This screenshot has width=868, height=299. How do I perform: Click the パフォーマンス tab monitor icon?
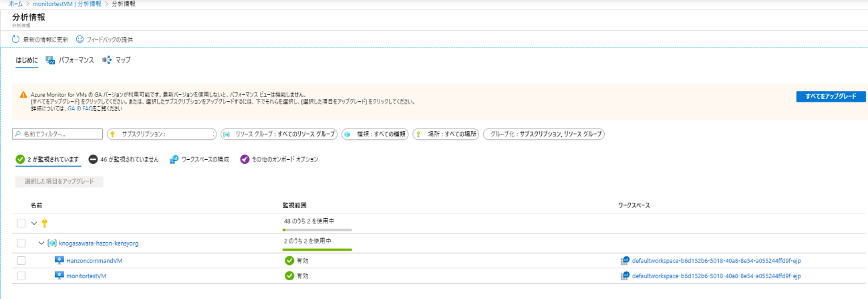tap(50, 60)
